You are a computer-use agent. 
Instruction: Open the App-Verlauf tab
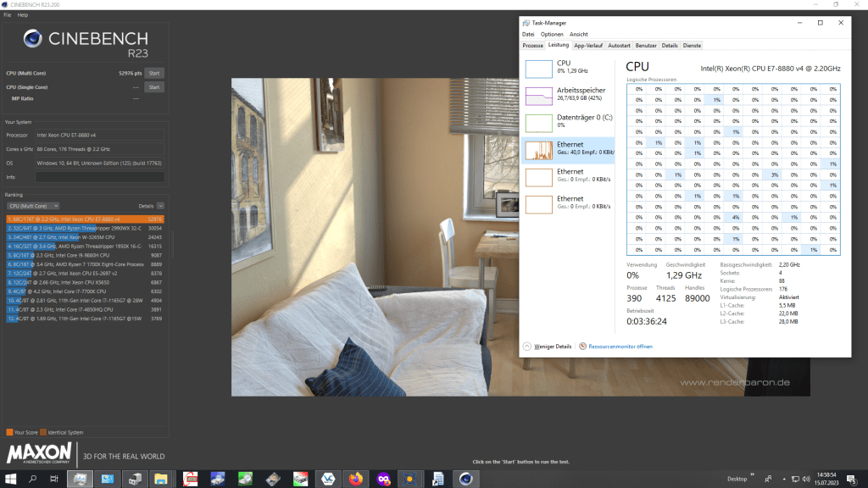(x=588, y=46)
